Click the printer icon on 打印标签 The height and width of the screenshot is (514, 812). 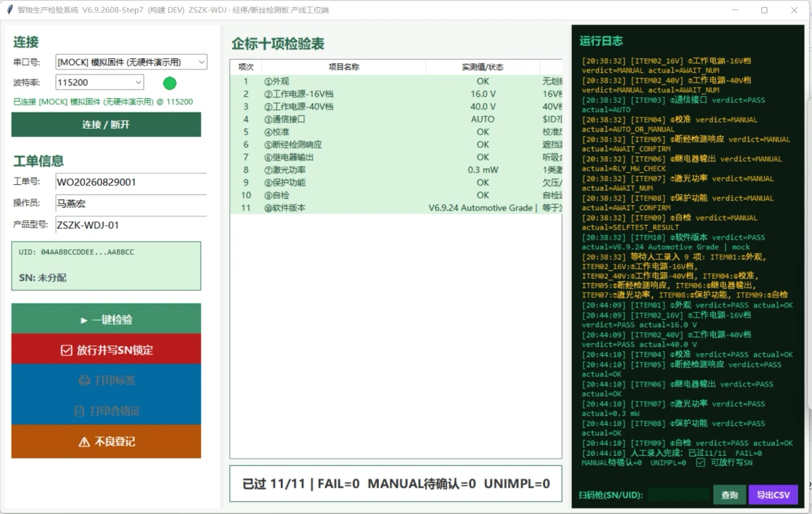click(85, 381)
